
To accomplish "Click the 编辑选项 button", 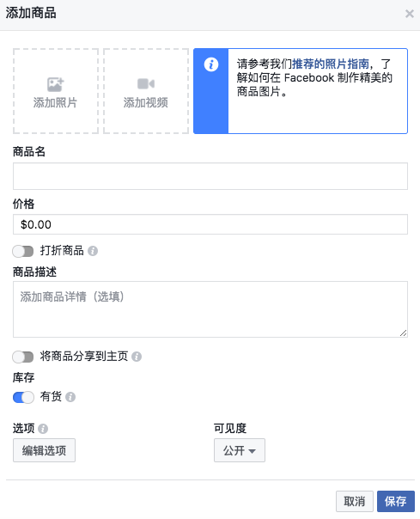I will tap(44, 450).
